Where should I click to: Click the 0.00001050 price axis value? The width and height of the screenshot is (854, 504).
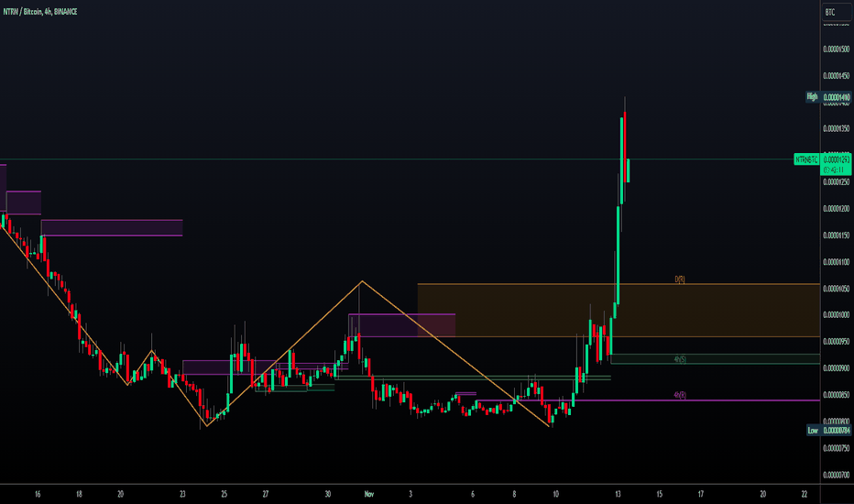[836, 289]
